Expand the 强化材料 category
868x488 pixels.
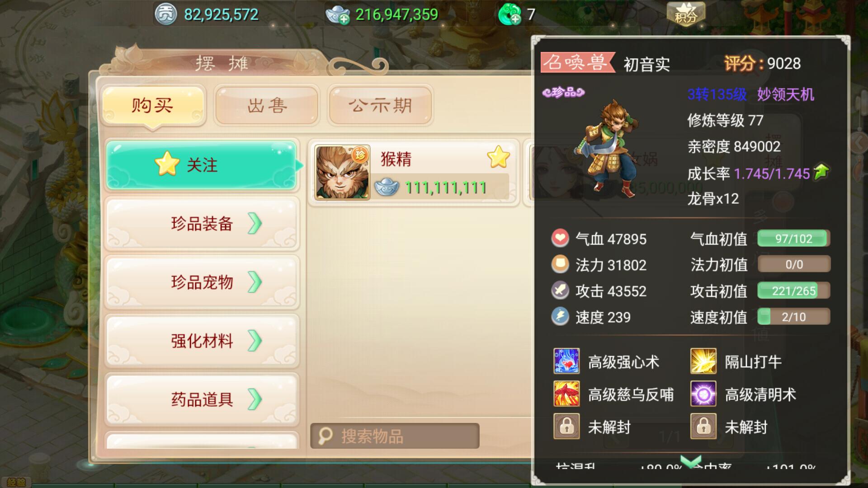pos(202,341)
